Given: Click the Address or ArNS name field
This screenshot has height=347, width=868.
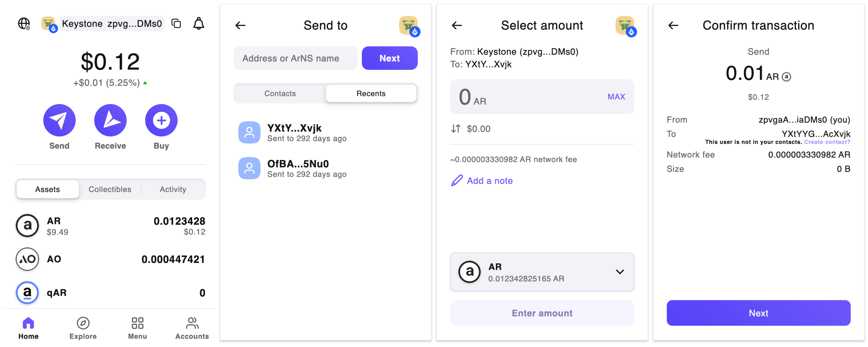Looking at the screenshot, I should (295, 58).
